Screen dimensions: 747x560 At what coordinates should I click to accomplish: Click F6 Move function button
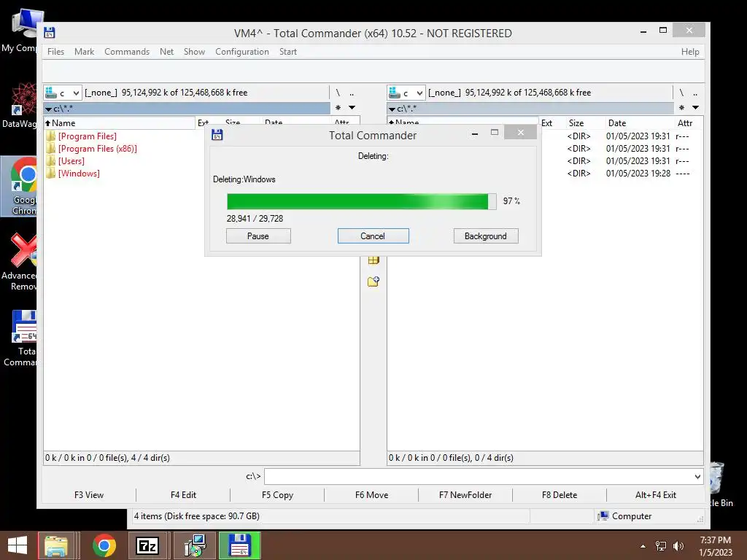point(371,495)
